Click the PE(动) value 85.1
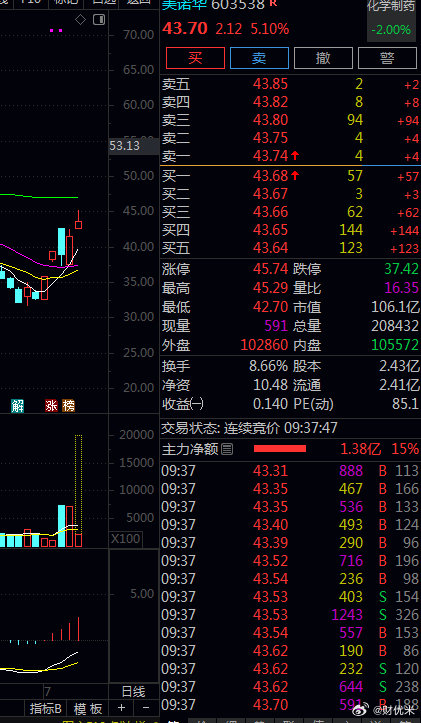This screenshot has width=421, height=723. (x=405, y=404)
